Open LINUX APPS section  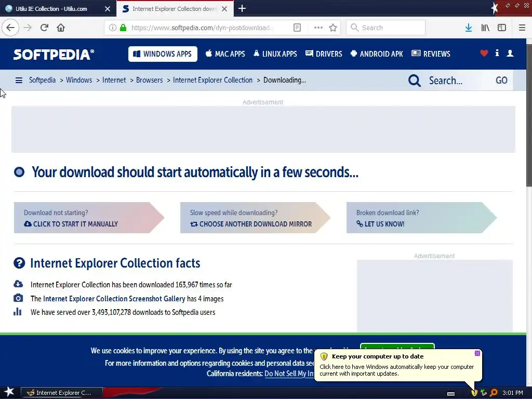[x=275, y=54]
